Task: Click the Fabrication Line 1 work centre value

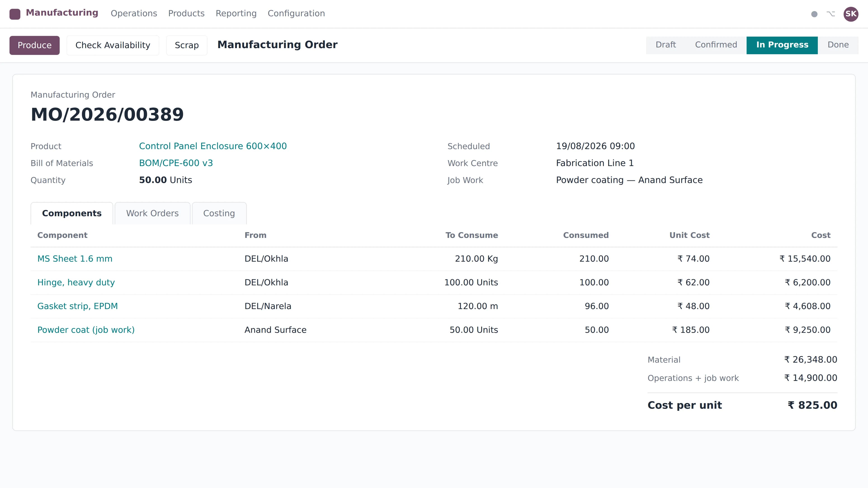Action: (595, 163)
